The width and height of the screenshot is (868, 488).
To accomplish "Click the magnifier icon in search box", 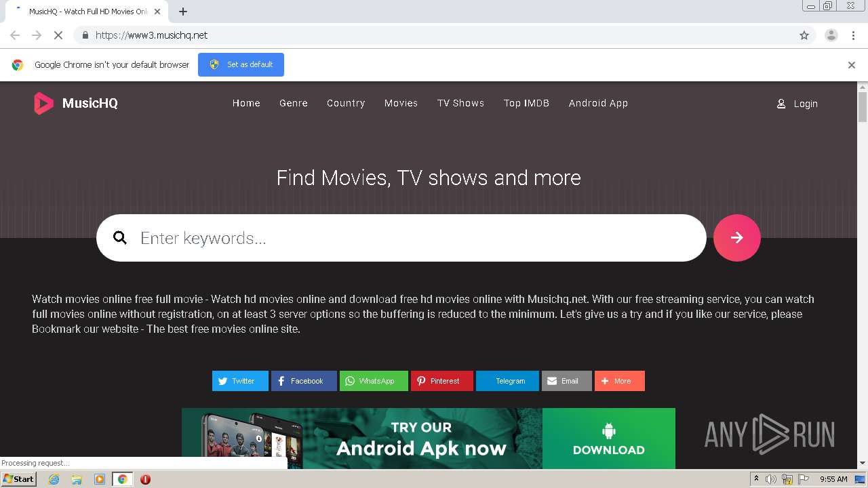I will coord(120,238).
